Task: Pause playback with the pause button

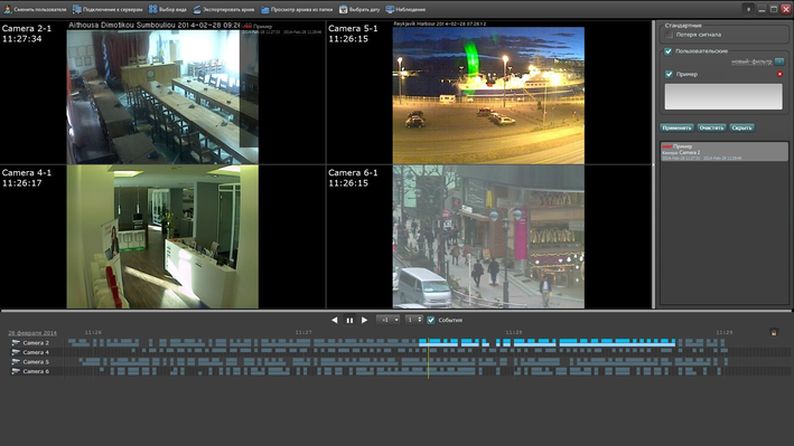Action: tap(349, 320)
